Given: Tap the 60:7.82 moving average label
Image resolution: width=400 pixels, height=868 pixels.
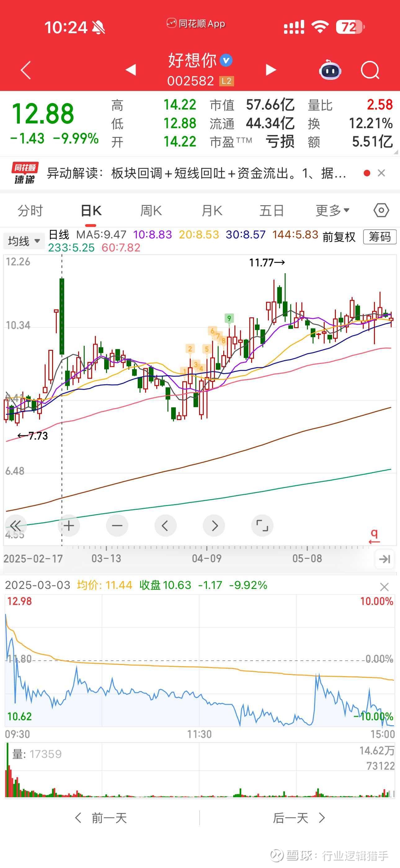Looking at the screenshot, I should point(121,248).
